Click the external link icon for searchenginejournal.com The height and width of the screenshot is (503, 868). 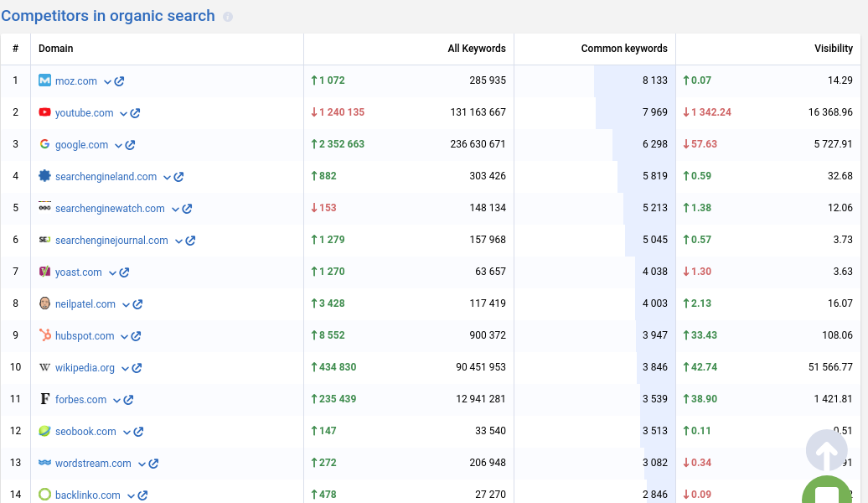pos(190,241)
